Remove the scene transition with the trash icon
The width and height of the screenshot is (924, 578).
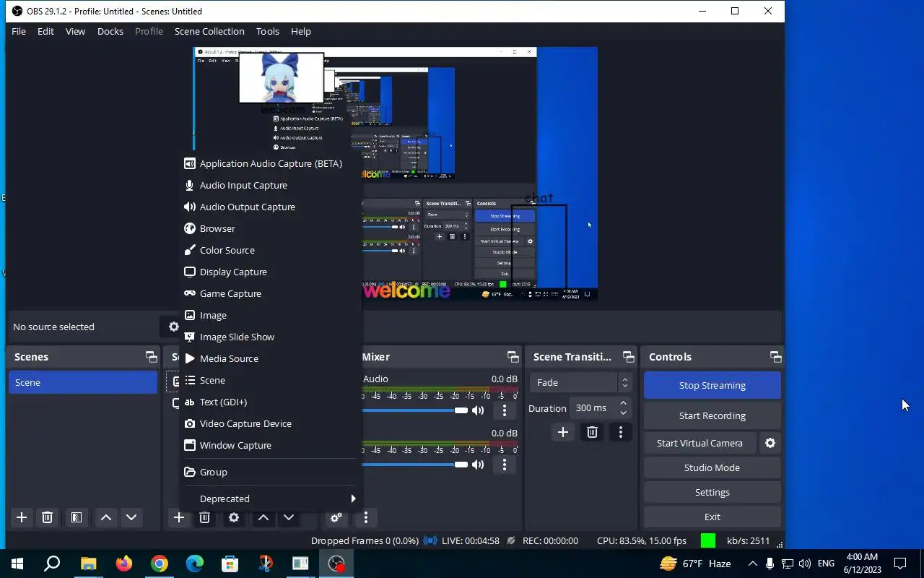coord(592,432)
